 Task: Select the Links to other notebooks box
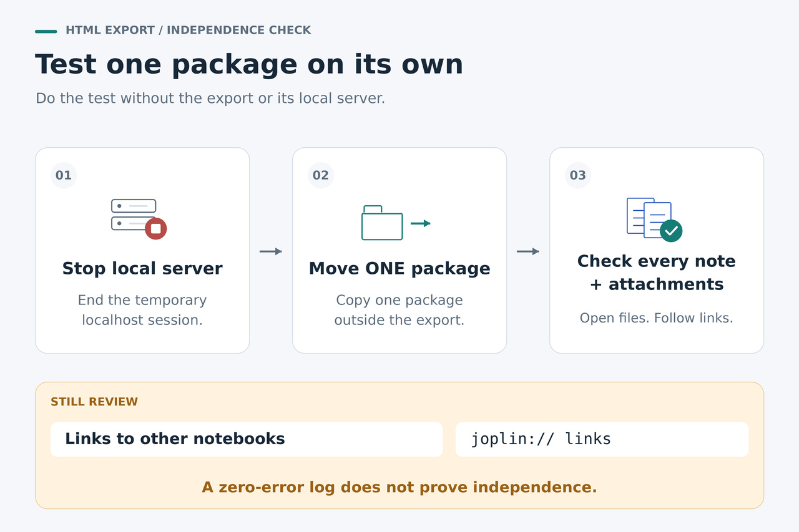click(x=247, y=439)
